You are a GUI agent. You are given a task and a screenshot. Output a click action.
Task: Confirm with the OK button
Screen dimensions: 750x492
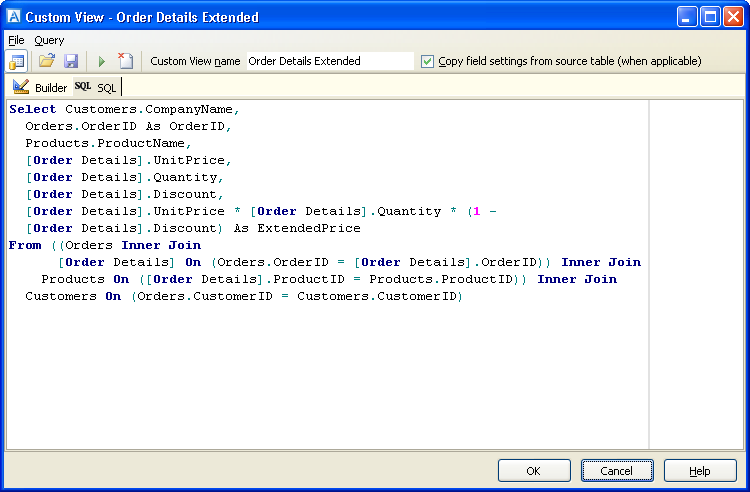pos(534,471)
